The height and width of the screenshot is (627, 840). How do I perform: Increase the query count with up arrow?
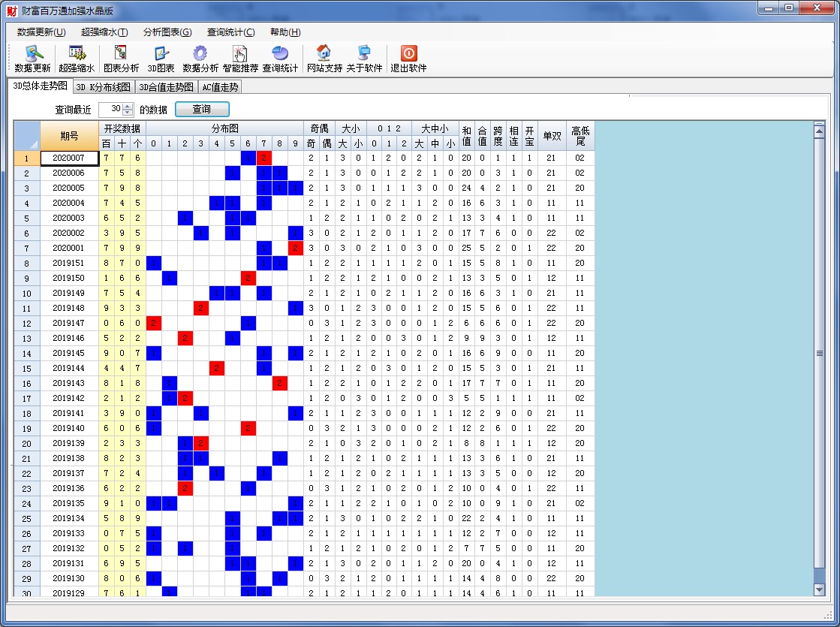coord(128,106)
